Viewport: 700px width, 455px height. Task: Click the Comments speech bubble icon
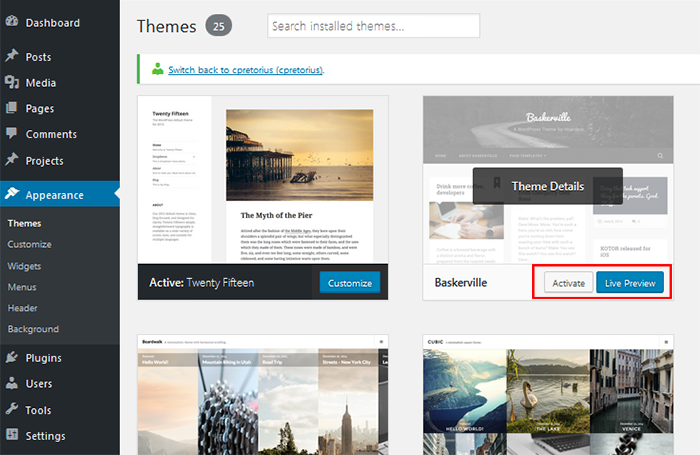[x=12, y=134]
